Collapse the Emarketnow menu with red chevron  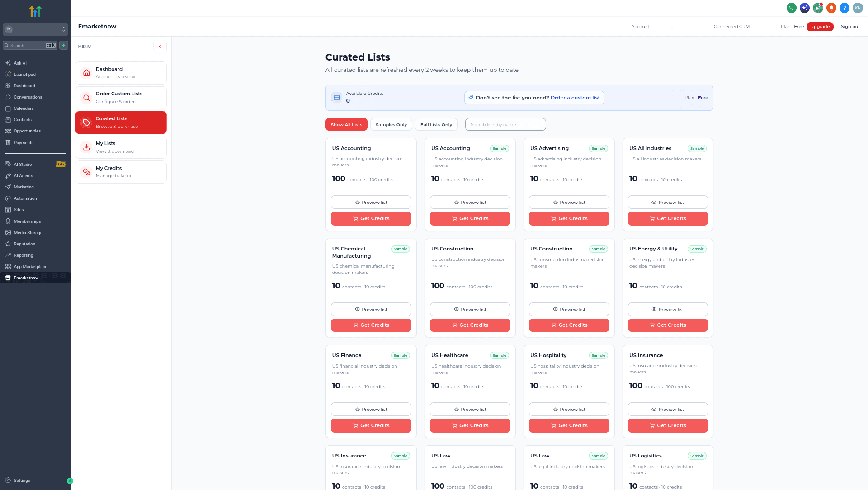pos(160,47)
